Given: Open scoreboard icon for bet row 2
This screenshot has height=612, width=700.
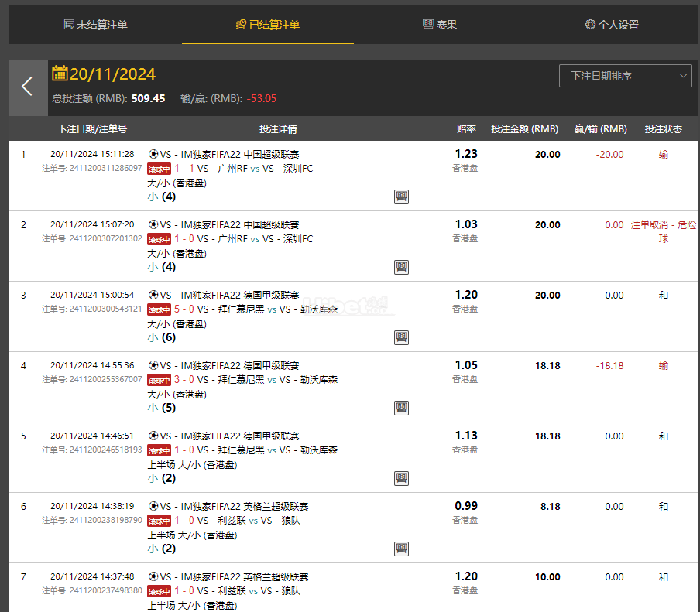Looking at the screenshot, I should pos(401,267).
